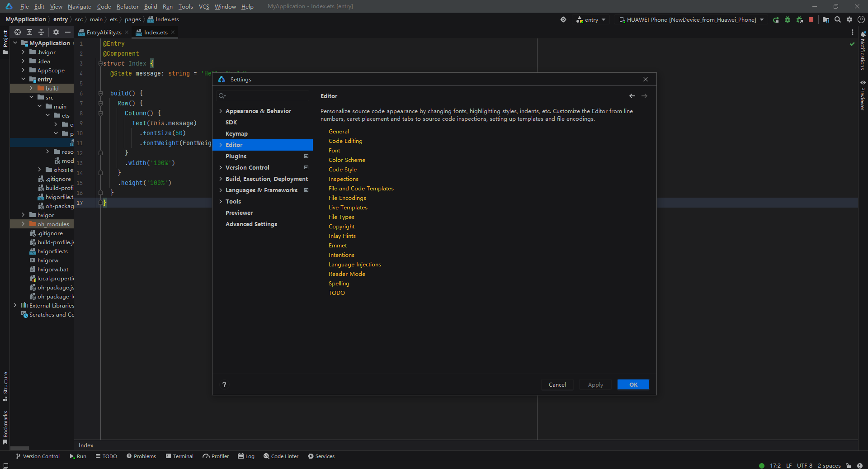Go forward with right arrow in Settings
Image resolution: width=868 pixels, height=469 pixels.
tap(644, 96)
